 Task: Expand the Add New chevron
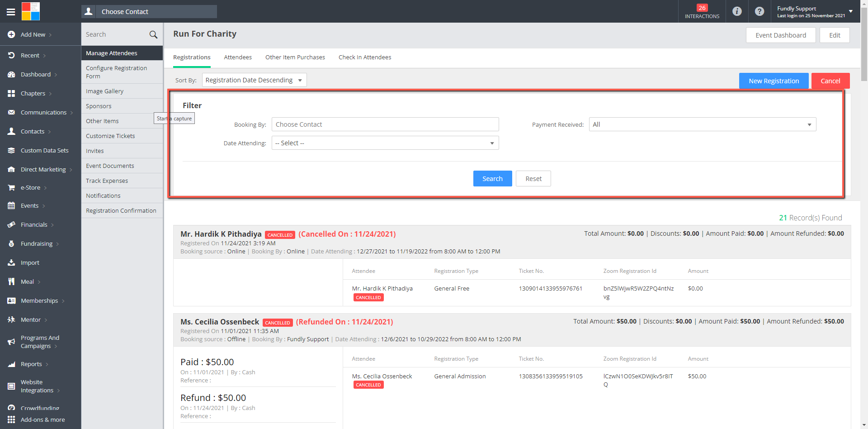[50, 35]
